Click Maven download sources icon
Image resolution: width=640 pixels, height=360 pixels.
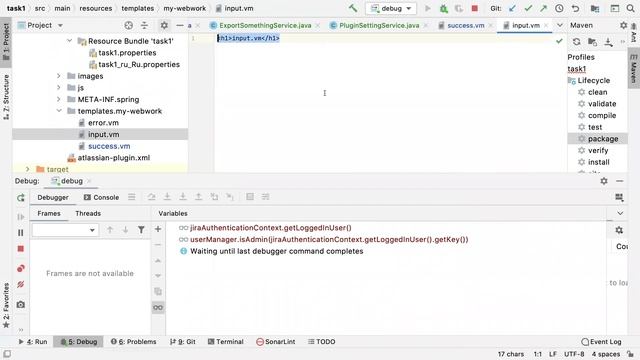608,42
